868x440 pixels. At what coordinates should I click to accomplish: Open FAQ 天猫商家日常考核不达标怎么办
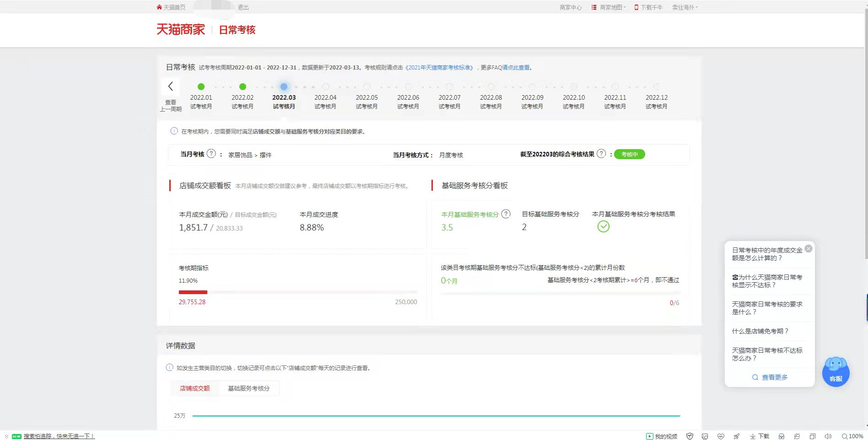pyautogui.click(x=767, y=354)
